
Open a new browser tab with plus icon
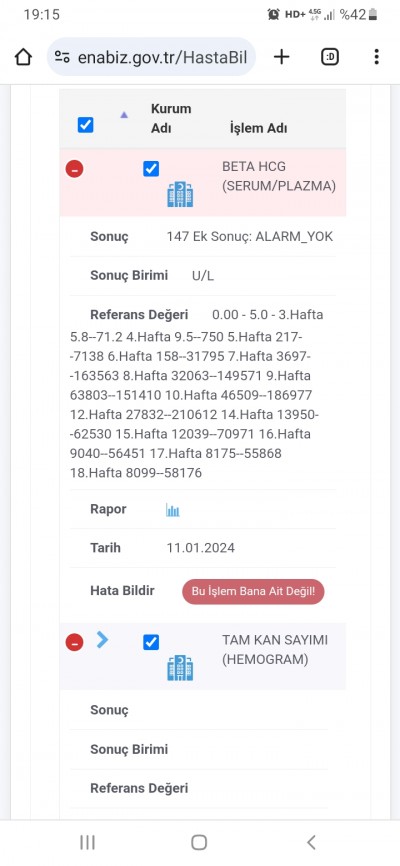tap(281, 57)
